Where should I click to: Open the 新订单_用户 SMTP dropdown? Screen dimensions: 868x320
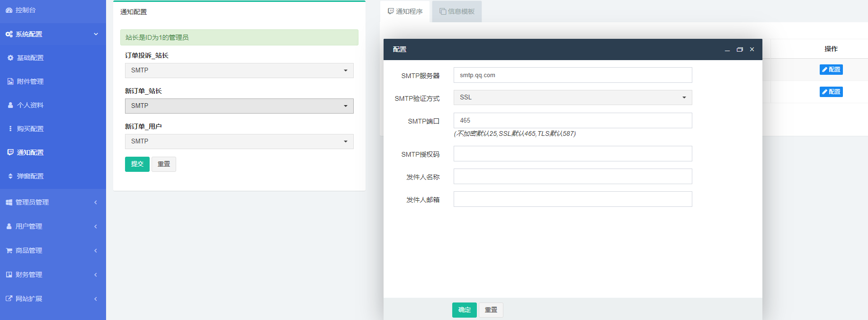click(x=239, y=142)
